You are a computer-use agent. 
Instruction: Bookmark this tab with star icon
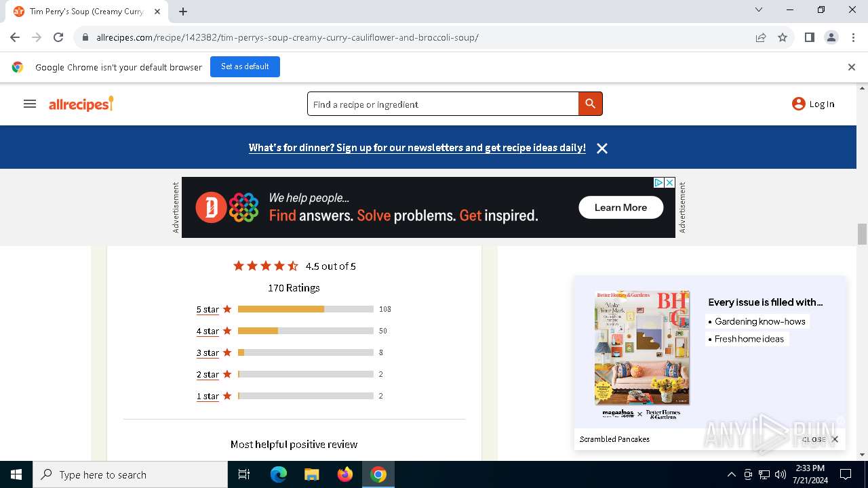(783, 37)
